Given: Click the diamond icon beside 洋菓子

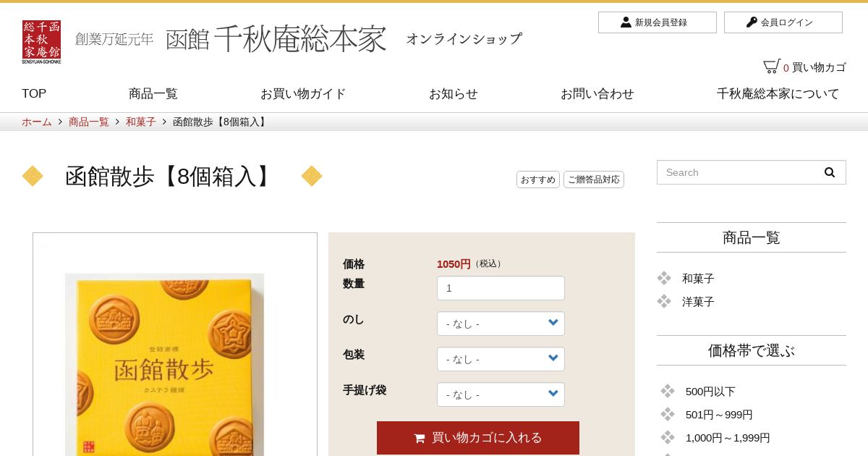Looking at the screenshot, I should click(664, 301).
